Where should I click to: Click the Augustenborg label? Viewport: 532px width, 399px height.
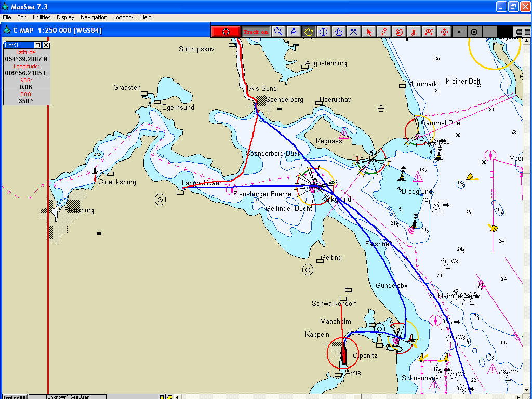[x=326, y=63]
